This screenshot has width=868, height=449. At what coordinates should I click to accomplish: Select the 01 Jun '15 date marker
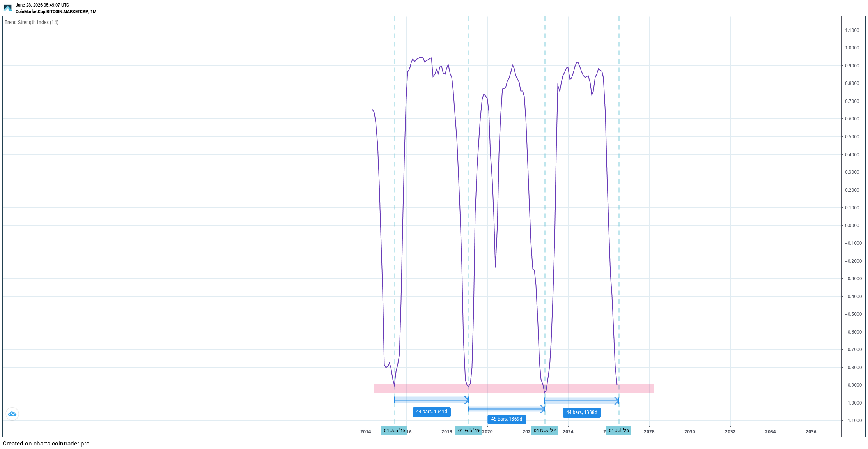(x=395, y=431)
